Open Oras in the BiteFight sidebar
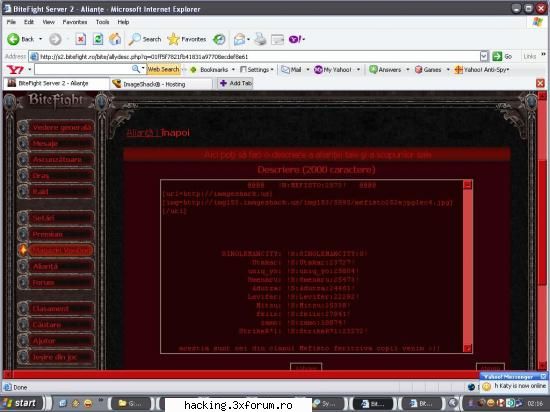 pyautogui.click(x=56, y=175)
